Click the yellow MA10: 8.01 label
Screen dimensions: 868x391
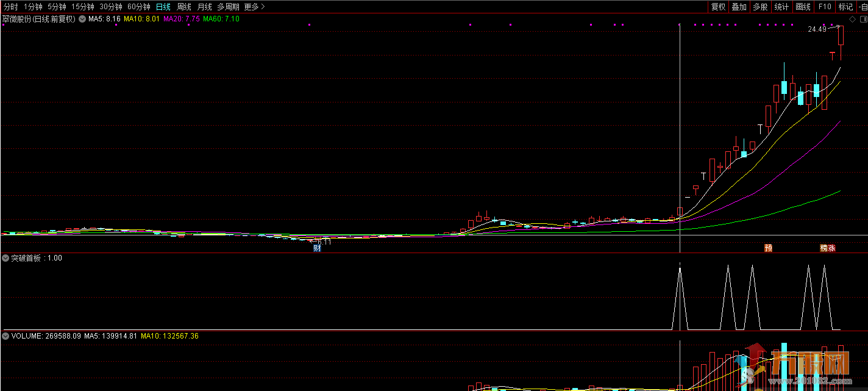(141, 19)
